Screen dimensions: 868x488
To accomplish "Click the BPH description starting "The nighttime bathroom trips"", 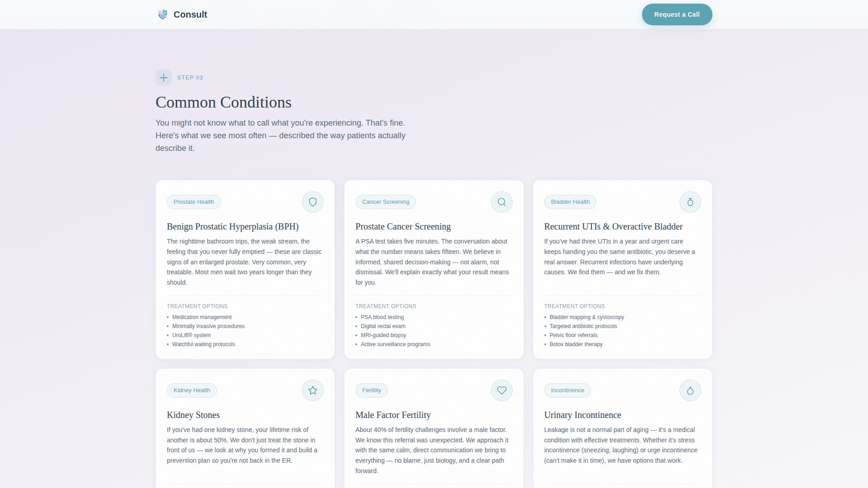I will pos(245,262).
